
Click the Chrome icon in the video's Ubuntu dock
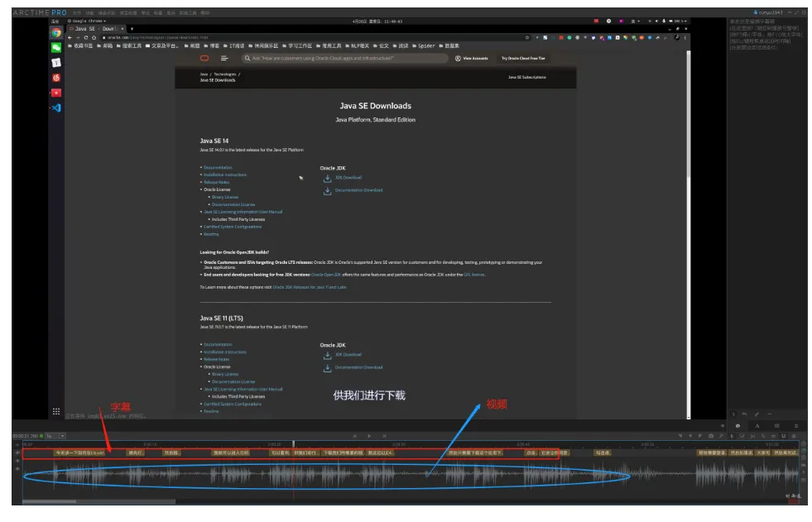pos(56,32)
